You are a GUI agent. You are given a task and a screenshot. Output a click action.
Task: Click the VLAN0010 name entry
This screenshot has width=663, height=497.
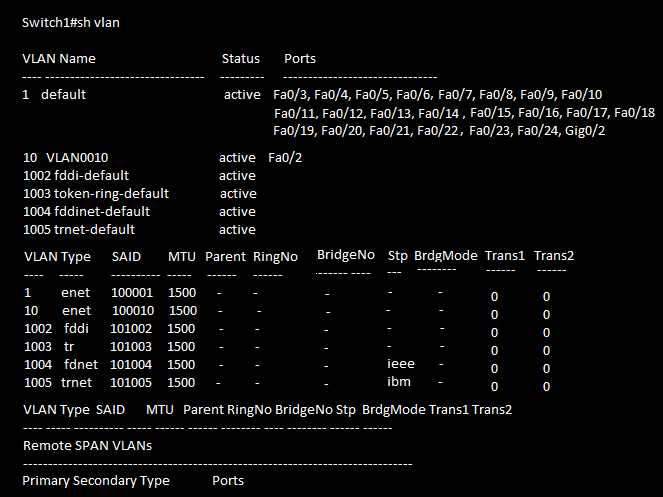[77, 158]
